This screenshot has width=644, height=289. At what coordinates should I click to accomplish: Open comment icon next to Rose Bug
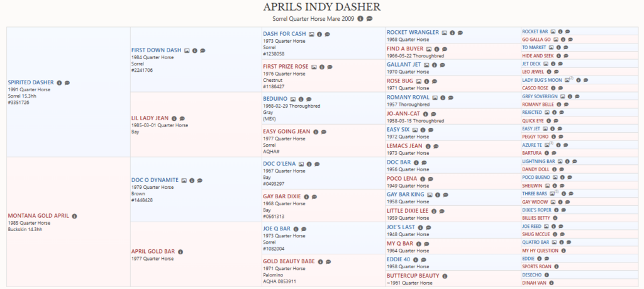(x=435, y=81)
